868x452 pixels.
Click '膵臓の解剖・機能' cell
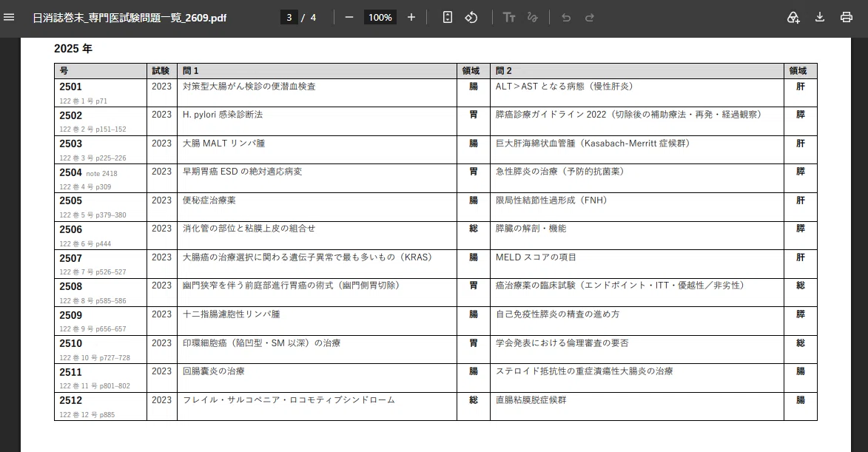pyautogui.click(x=531, y=229)
